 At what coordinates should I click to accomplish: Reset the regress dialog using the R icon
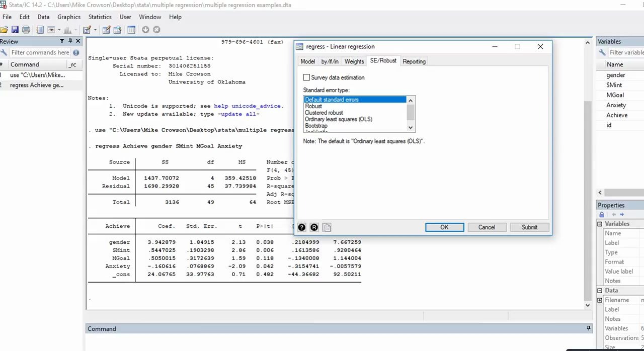[x=313, y=227]
